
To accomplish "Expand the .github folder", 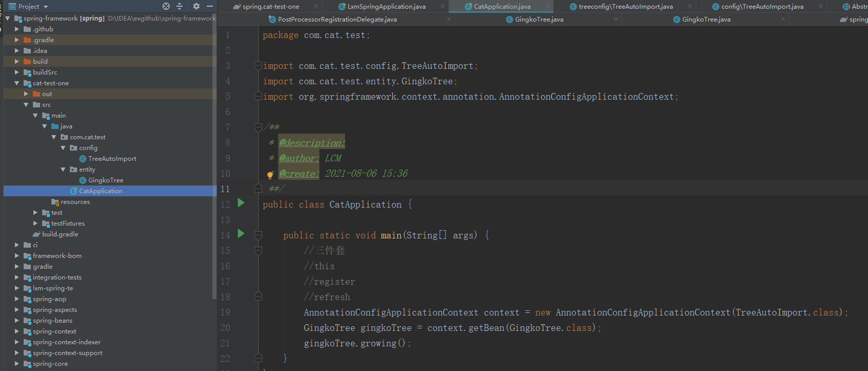I will click(17, 29).
